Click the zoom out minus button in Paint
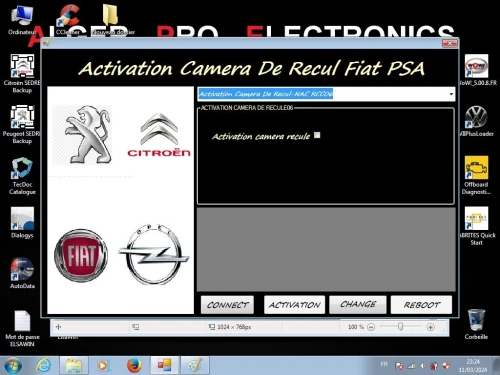 371,327
